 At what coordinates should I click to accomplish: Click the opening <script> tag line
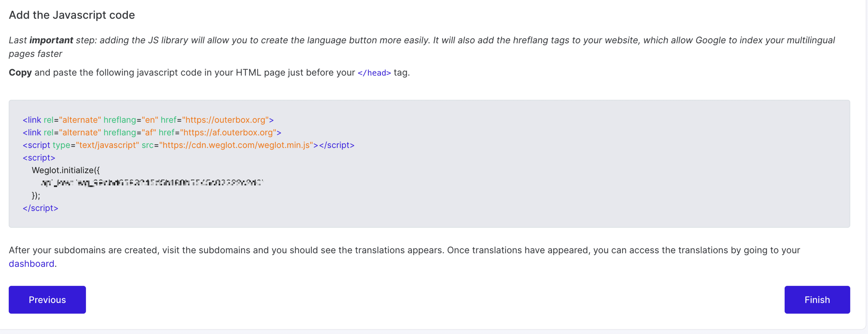click(x=39, y=158)
